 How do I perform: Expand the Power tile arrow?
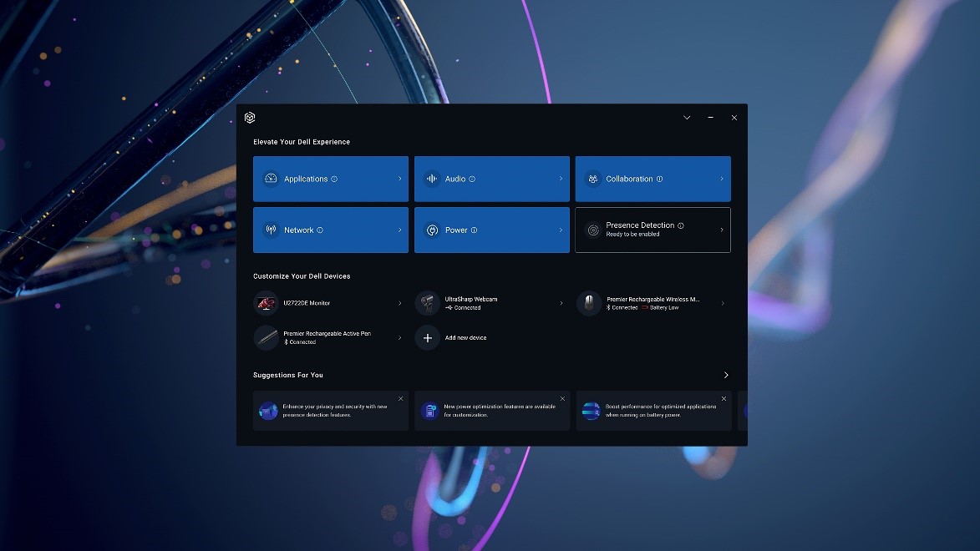pos(561,230)
